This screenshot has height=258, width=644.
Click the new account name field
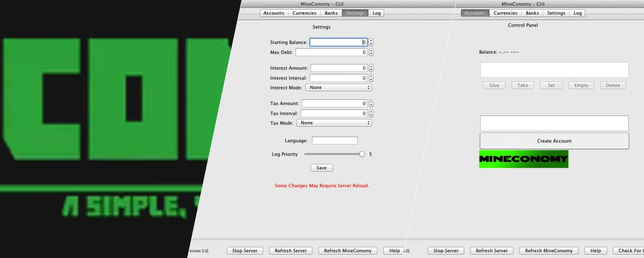[x=554, y=123]
